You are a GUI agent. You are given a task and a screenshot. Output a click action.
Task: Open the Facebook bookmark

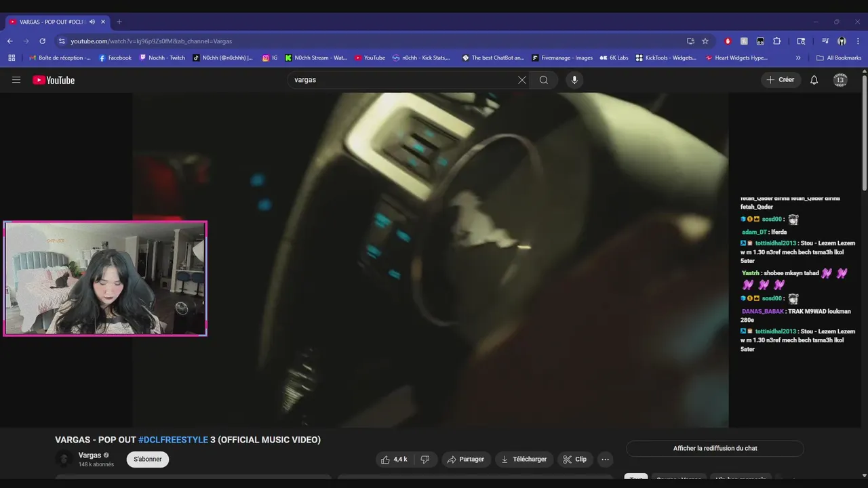coord(115,58)
